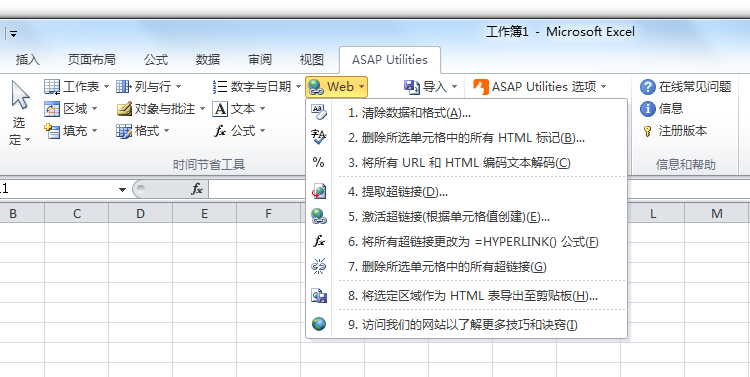Click the Select (选定) arrow cursor icon
Screen dimensions: 750x377
(20, 94)
